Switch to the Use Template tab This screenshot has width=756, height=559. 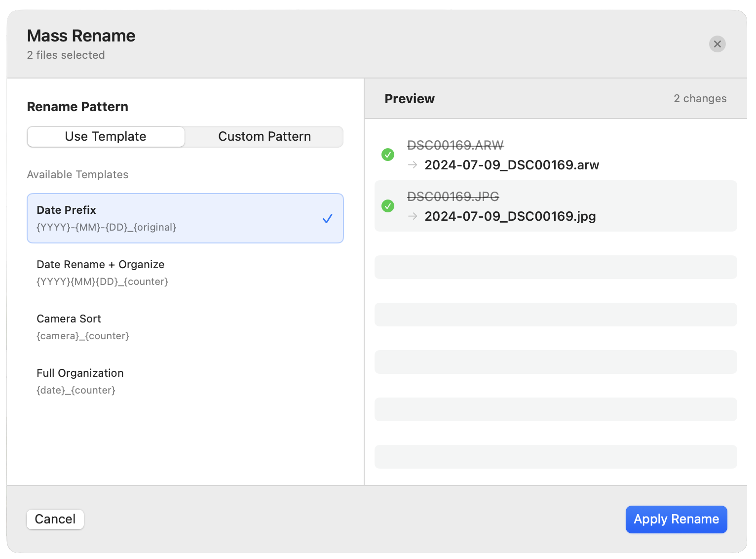coord(106,137)
